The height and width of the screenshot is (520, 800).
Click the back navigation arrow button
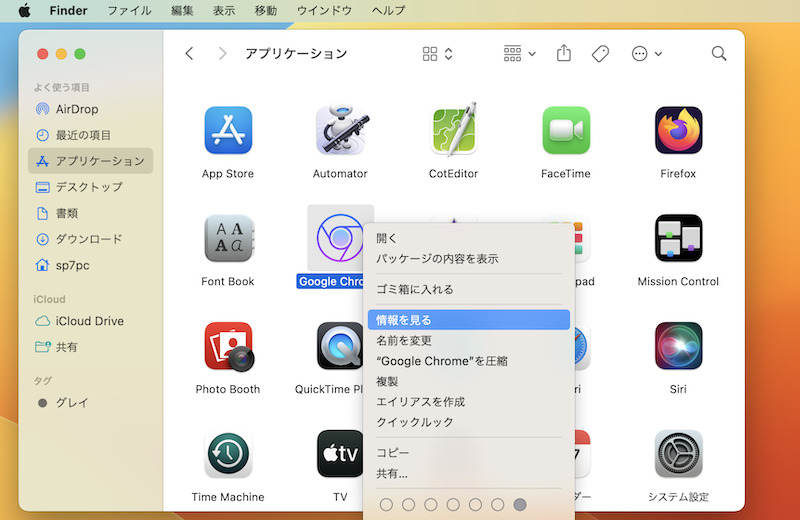(x=189, y=54)
